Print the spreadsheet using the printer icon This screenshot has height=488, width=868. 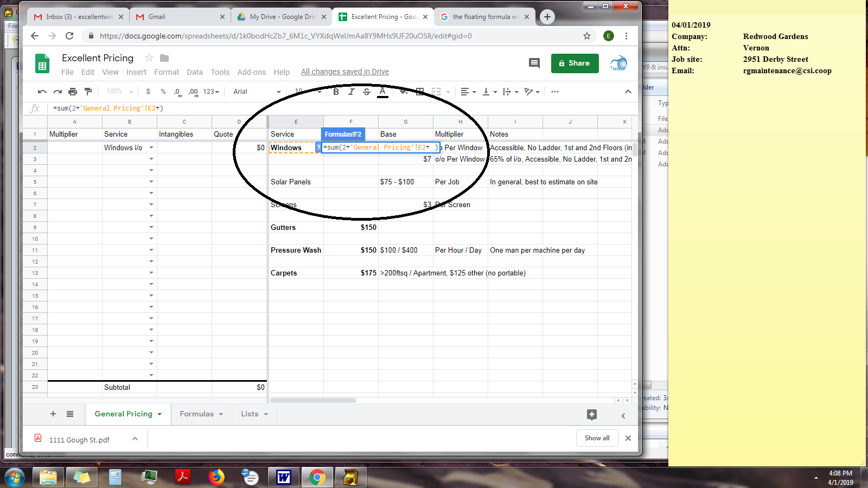73,92
